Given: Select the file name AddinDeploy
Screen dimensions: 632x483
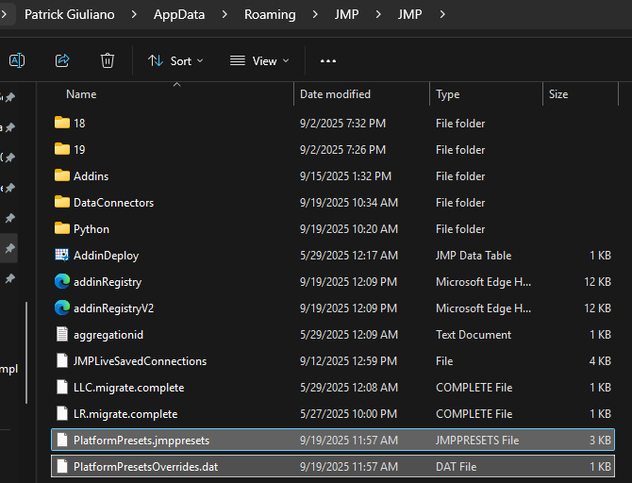Looking at the screenshot, I should click(x=106, y=256).
